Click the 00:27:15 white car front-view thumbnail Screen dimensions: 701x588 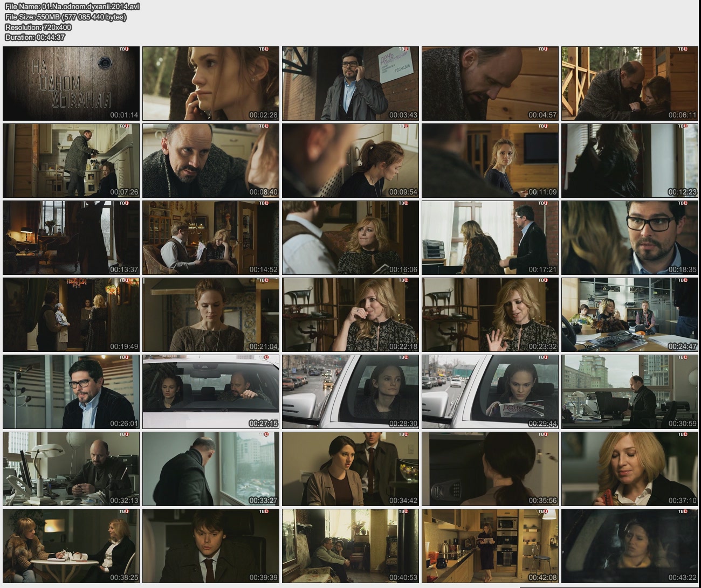point(211,392)
